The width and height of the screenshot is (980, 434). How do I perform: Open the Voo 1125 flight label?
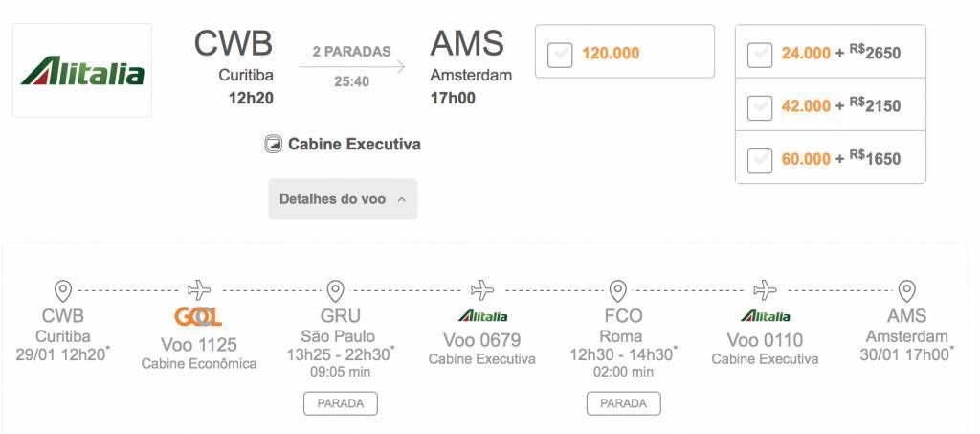click(x=199, y=344)
